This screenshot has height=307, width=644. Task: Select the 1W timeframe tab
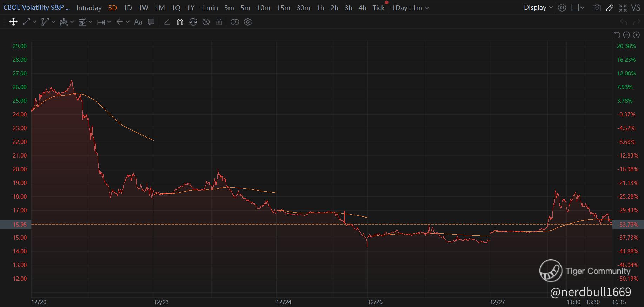[x=143, y=8]
